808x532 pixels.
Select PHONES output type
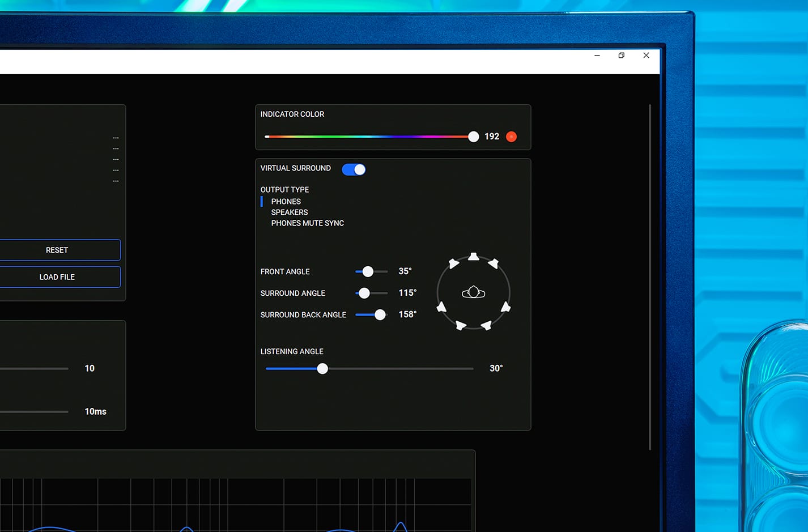pos(286,202)
